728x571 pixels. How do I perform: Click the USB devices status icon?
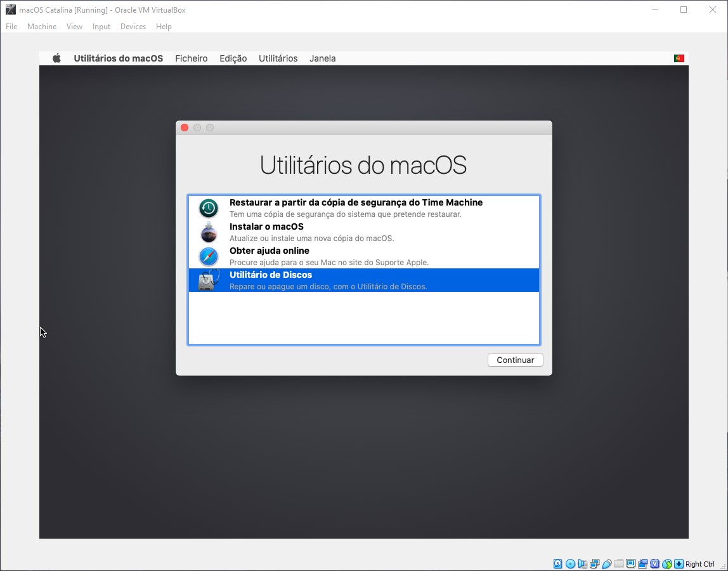click(606, 564)
